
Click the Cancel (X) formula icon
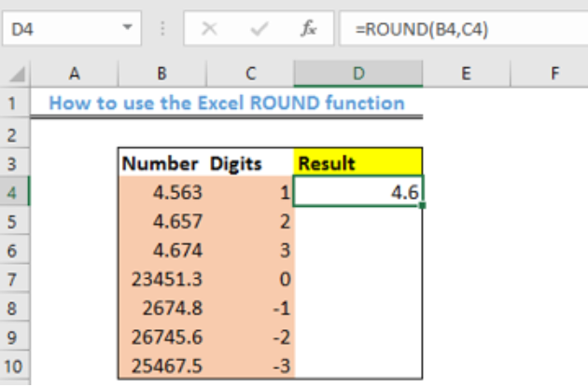pyautogui.click(x=209, y=29)
